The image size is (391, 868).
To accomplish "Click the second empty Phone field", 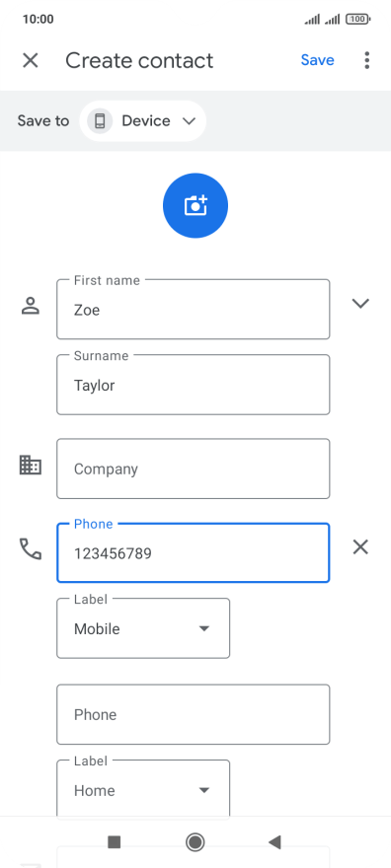I will [x=194, y=715].
